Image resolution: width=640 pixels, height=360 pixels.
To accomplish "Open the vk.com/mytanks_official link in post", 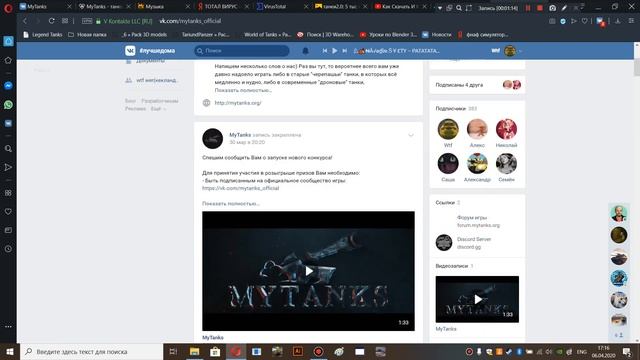I will click(x=240, y=188).
